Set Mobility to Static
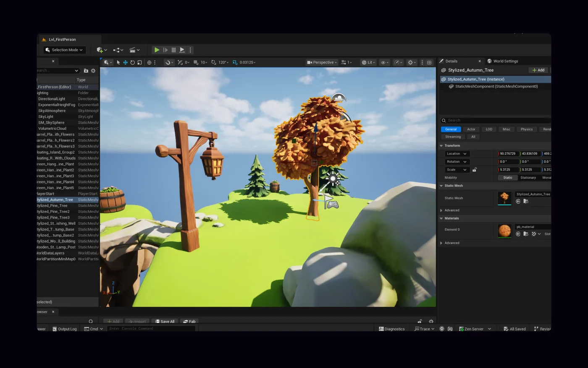588x368 pixels. coord(508,177)
